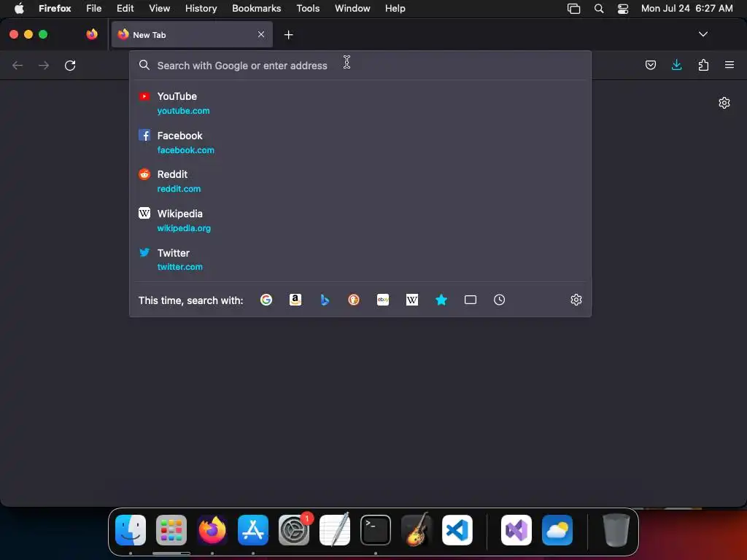Open Weather app from the Dock

[x=557, y=530]
